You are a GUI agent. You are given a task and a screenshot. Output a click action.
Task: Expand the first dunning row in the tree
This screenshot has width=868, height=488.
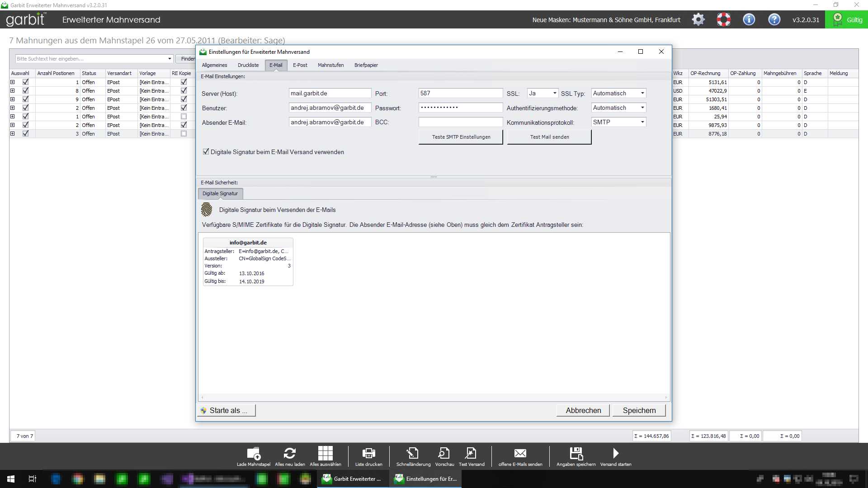point(13,82)
